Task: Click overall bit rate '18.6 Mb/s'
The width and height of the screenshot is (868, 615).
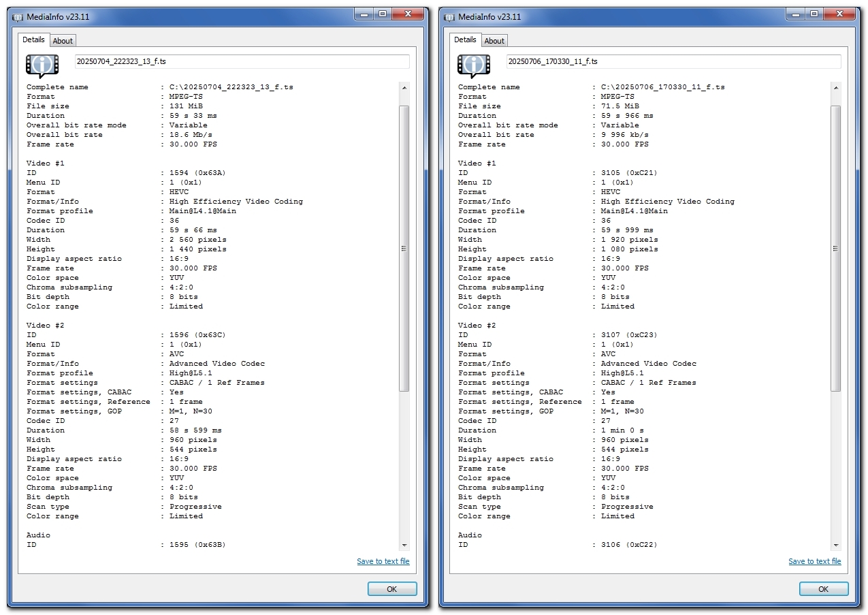Action: click(191, 135)
